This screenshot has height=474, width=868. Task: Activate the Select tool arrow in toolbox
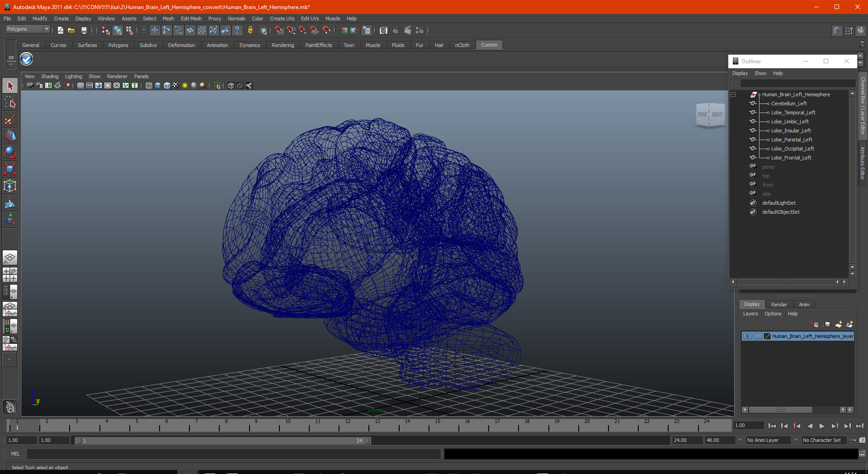10,86
